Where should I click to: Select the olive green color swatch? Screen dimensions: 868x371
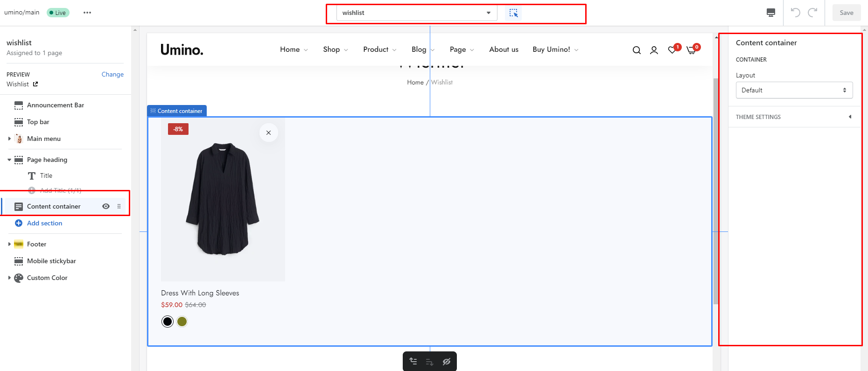[182, 322]
